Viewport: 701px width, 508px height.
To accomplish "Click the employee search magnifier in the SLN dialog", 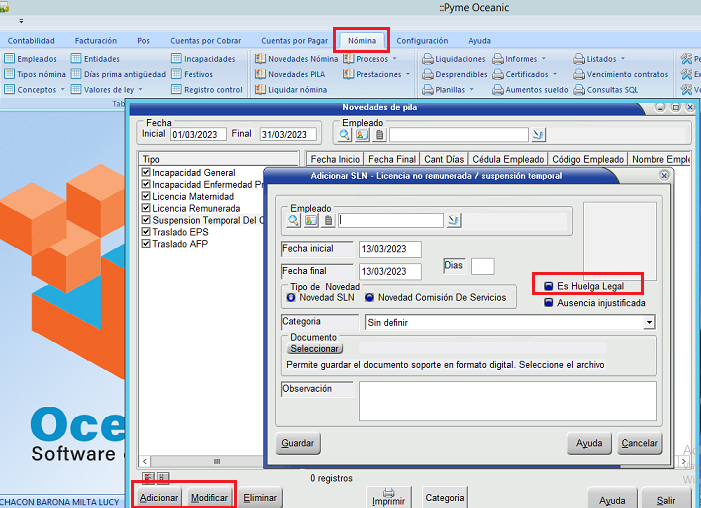I will click(x=294, y=220).
